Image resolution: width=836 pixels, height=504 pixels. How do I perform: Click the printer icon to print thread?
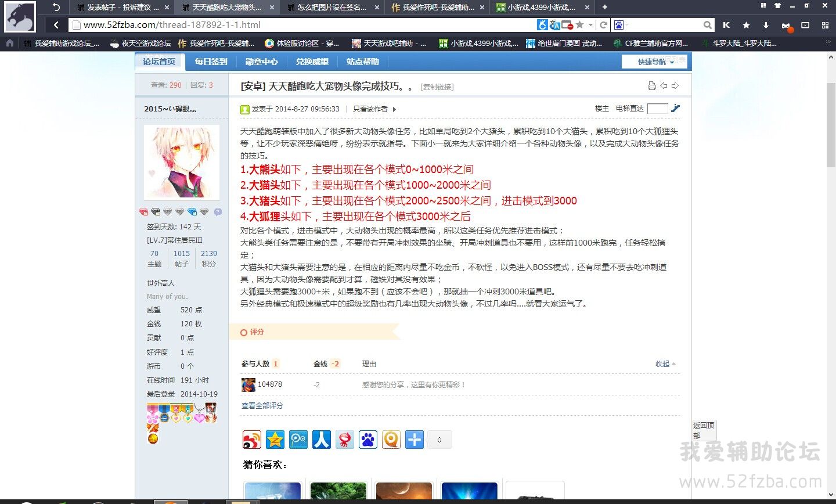[x=651, y=86]
